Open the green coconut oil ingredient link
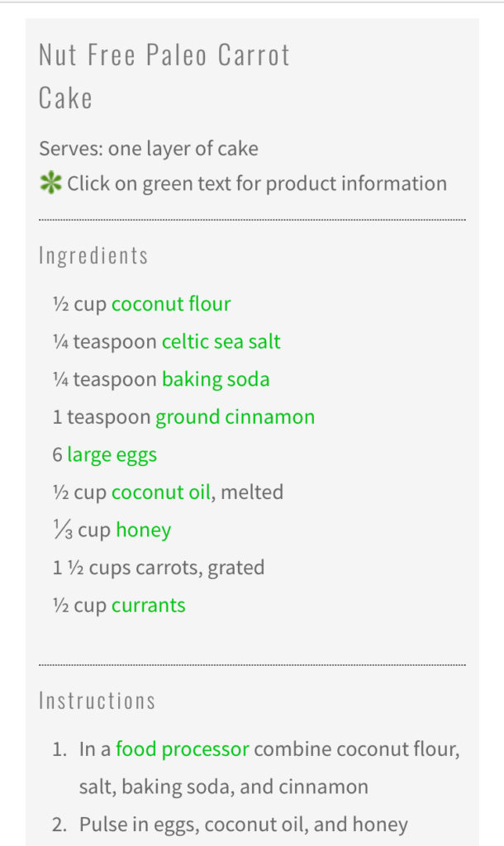 point(162,492)
